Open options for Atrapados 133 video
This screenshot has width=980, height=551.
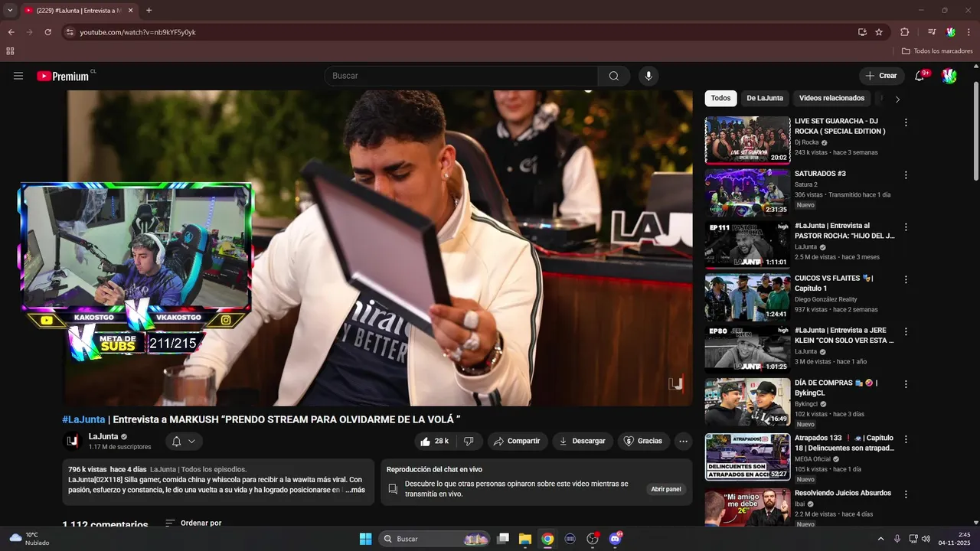point(906,439)
